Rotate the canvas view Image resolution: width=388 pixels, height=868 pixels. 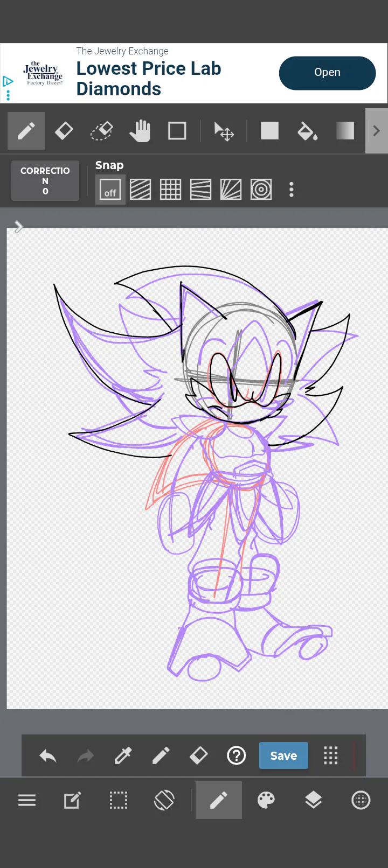(x=164, y=800)
